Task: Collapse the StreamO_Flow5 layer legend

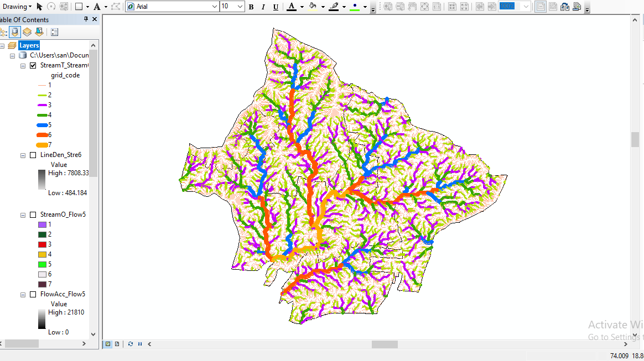Action: [x=23, y=215]
